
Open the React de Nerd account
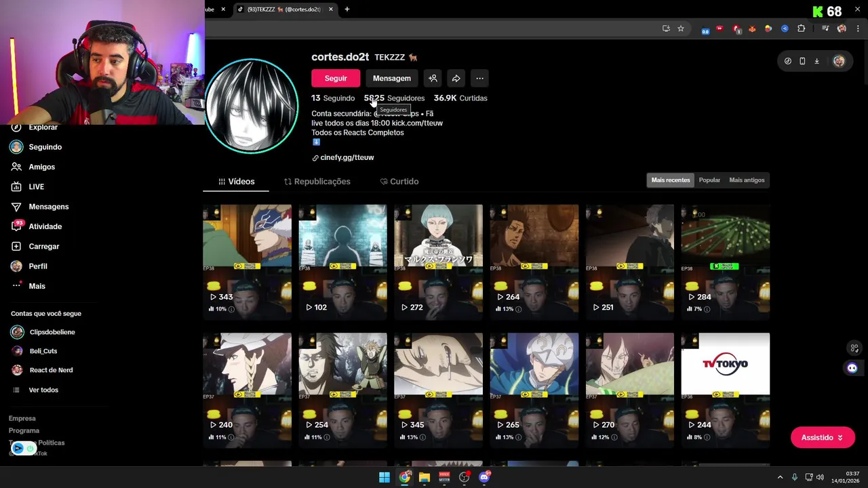pyautogui.click(x=43, y=370)
